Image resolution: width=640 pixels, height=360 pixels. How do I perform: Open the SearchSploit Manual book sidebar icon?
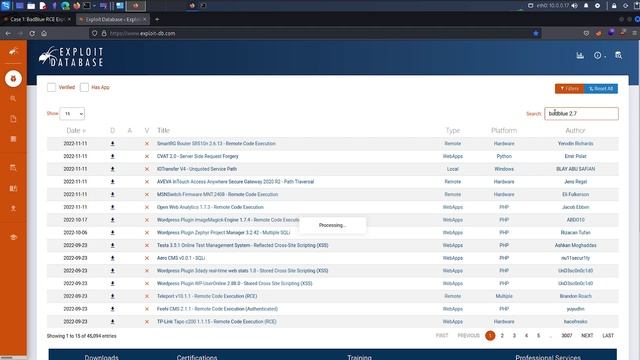13,188
